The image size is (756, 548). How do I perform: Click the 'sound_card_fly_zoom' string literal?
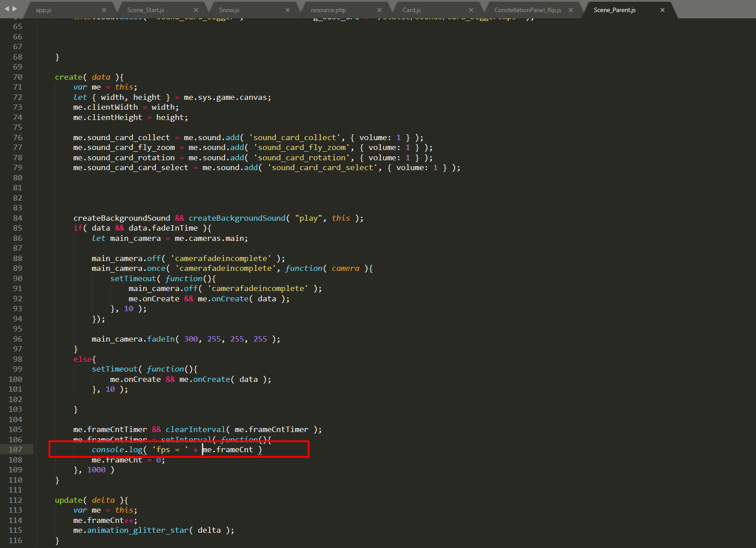pyautogui.click(x=302, y=147)
